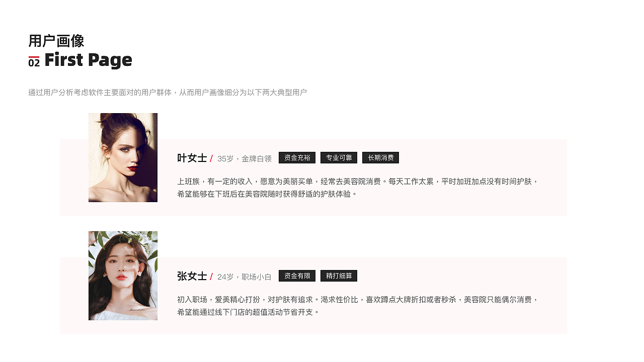
Task: Click the red slash after 张女士
Action: coord(211,277)
